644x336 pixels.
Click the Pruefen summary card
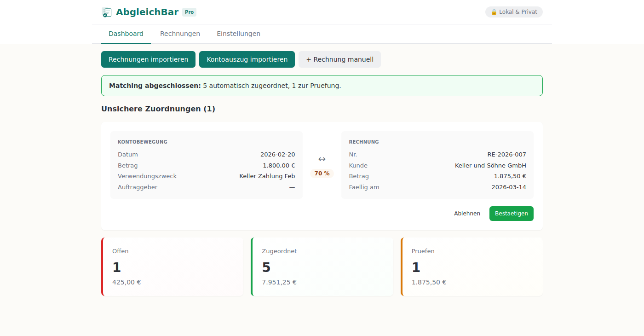[x=471, y=266]
